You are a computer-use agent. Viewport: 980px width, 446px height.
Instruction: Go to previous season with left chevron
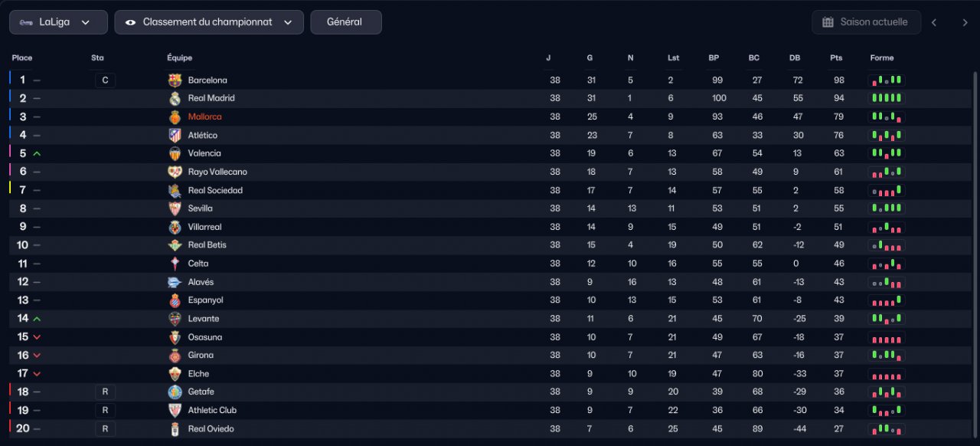point(934,22)
